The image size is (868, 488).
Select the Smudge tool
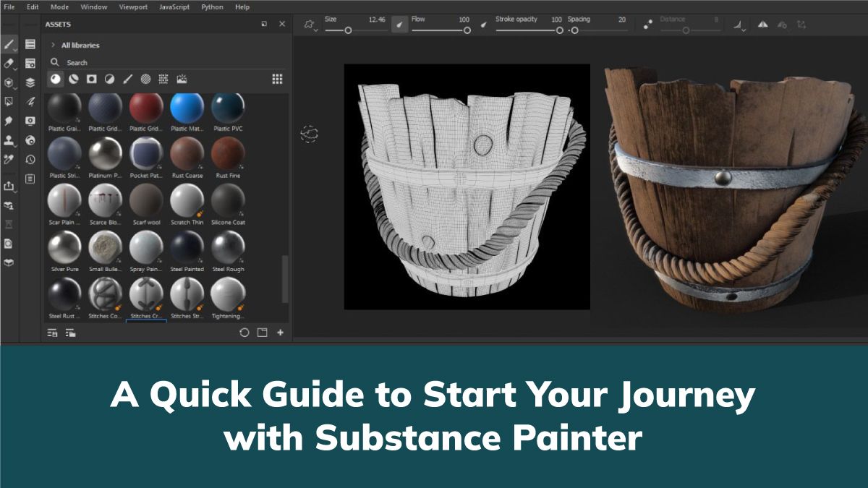pyautogui.click(x=10, y=121)
